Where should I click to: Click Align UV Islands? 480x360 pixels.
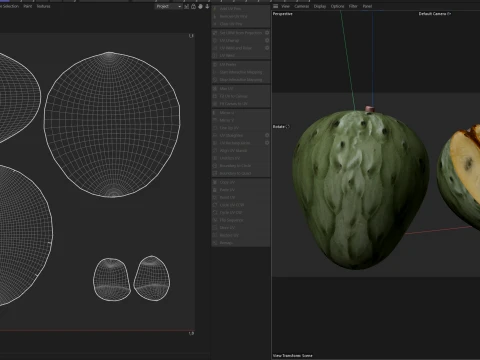tap(241, 151)
